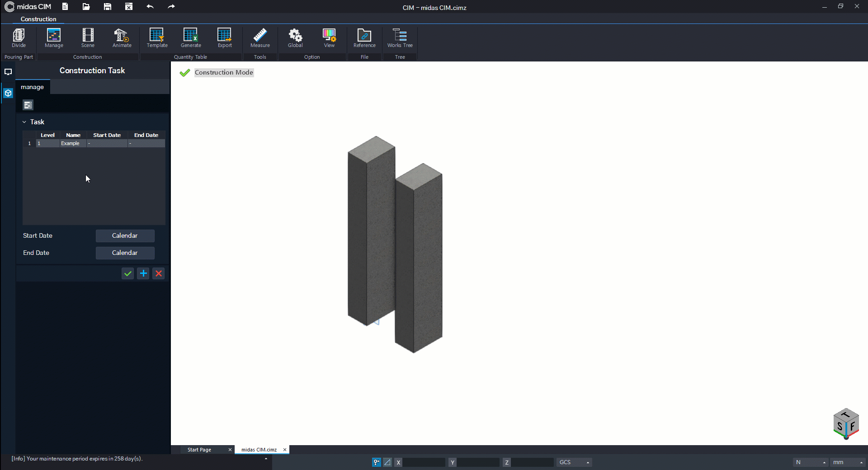Switch to the Start Page tab
868x470 pixels.
(x=199, y=450)
